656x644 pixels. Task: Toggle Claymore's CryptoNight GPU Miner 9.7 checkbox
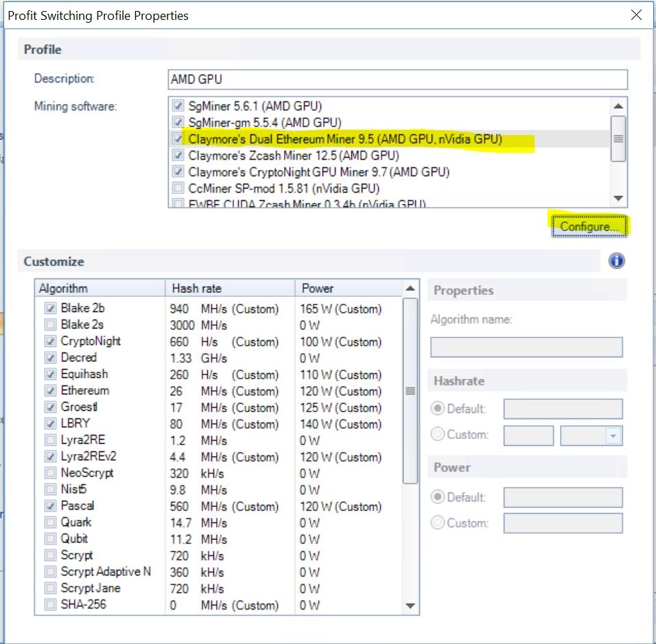coord(178,171)
